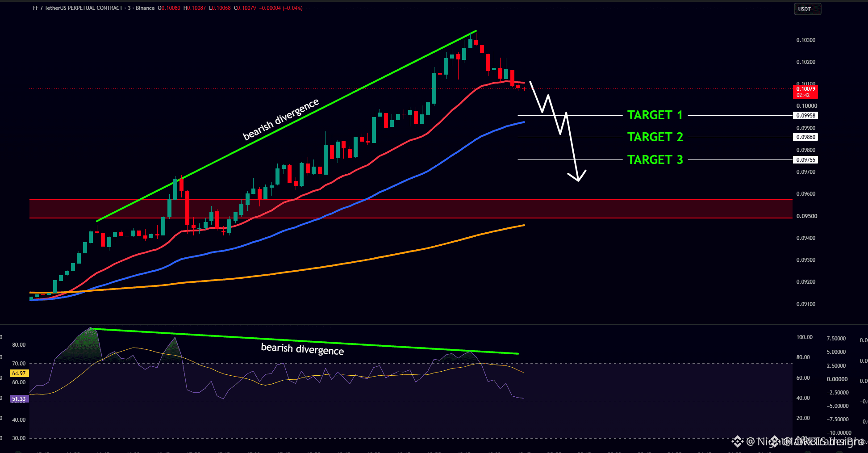Click the 0.09860 price label

805,137
